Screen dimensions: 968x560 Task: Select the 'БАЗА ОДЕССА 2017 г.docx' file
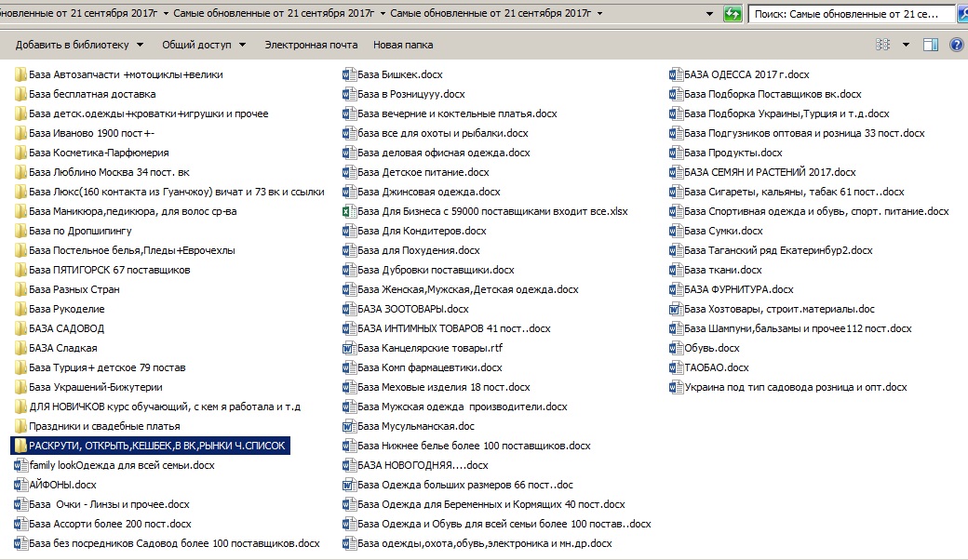point(746,74)
